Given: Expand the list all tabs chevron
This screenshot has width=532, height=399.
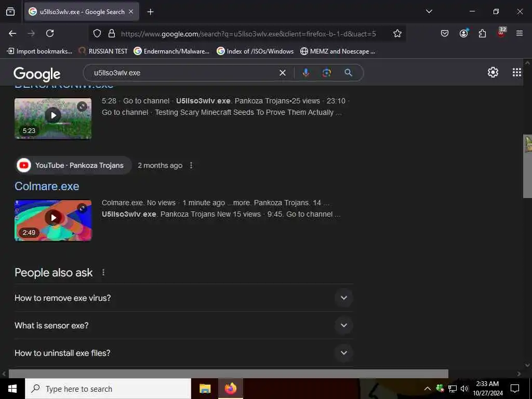Looking at the screenshot, I should [429, 11].
